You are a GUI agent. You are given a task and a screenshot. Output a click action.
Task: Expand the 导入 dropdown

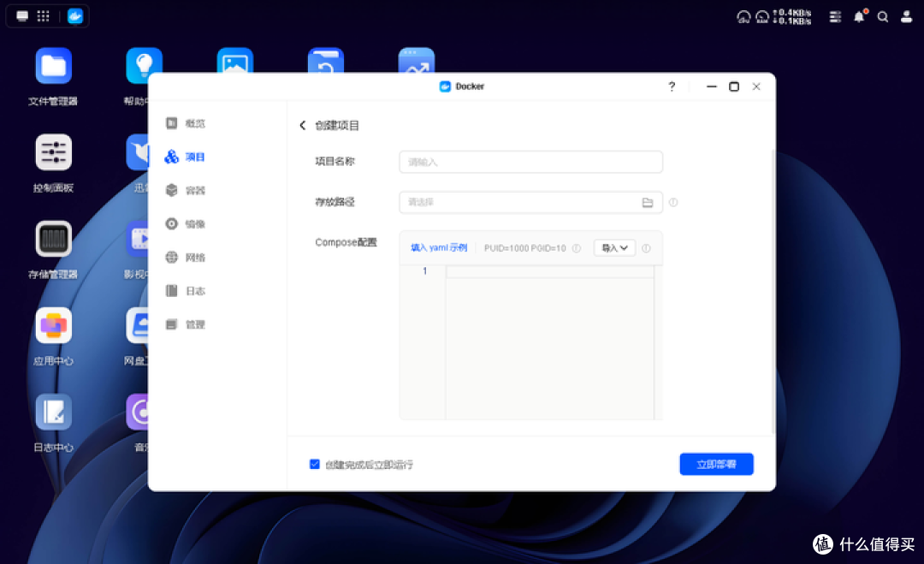[614, 248]
